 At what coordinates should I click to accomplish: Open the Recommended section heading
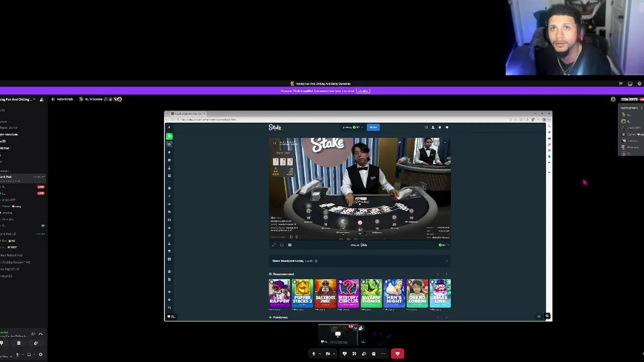(283, 274)
